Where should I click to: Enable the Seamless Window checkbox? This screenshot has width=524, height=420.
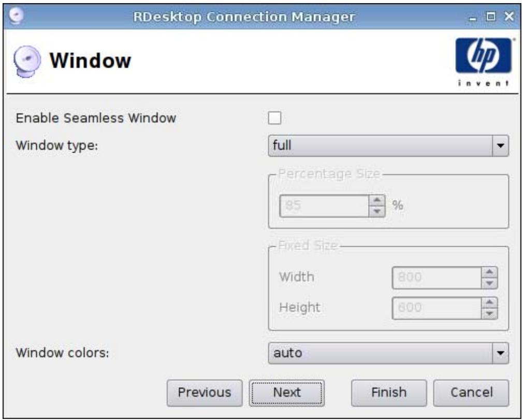[274, 118]
